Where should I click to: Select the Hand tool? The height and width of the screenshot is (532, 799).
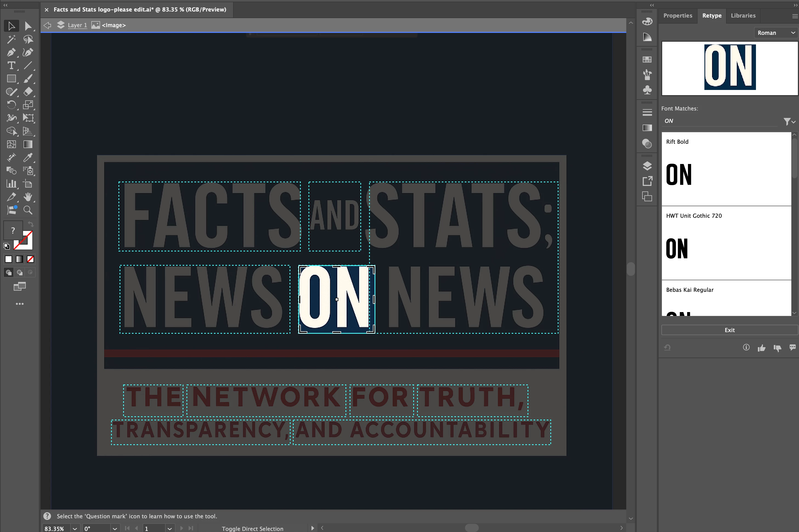[28, 197]
